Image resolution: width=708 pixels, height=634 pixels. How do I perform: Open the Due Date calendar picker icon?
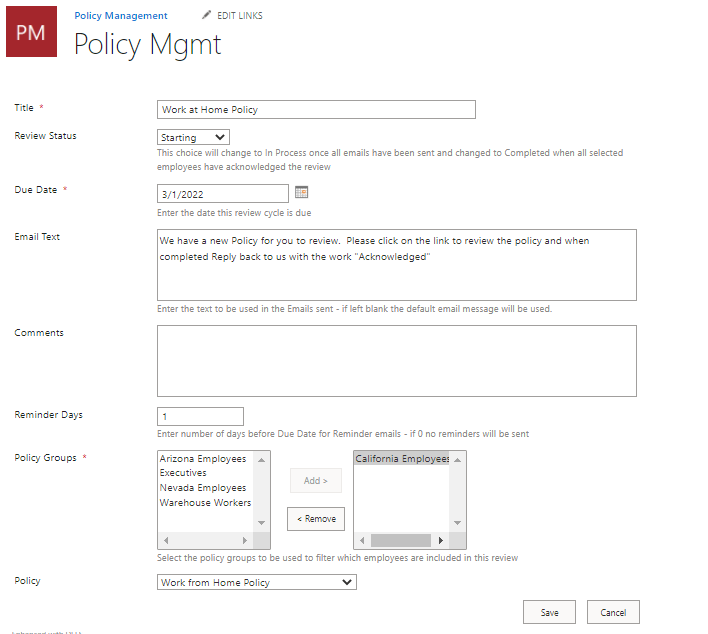click(x=301, y=192)
